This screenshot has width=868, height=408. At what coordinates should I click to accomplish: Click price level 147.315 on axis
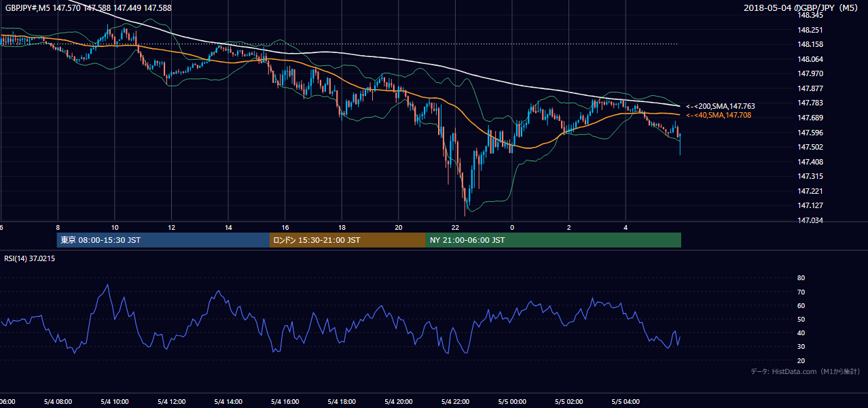(810, 176)
